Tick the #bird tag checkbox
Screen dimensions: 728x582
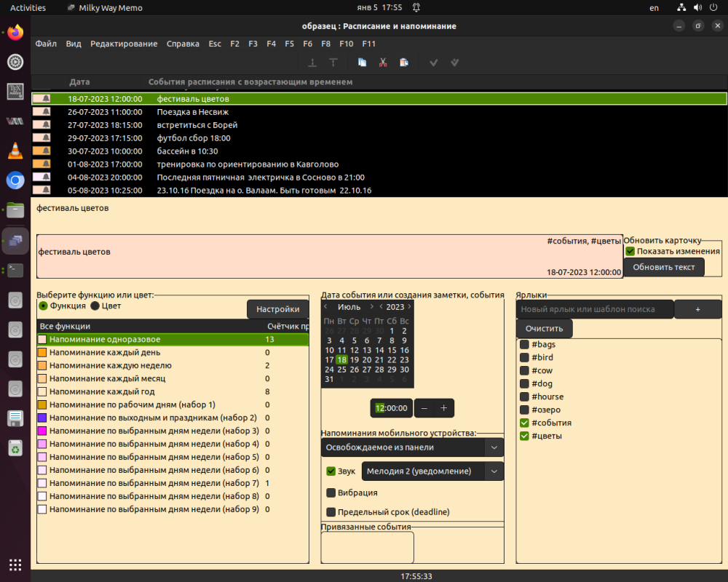(524, 357)
